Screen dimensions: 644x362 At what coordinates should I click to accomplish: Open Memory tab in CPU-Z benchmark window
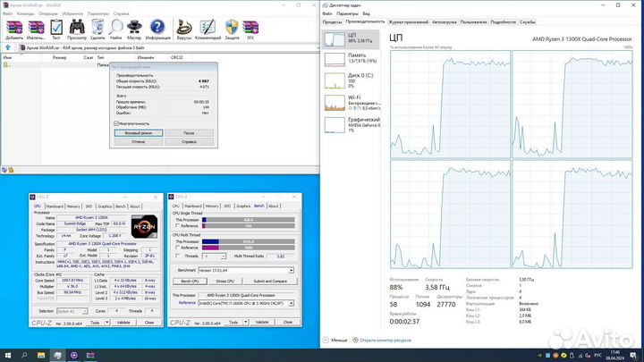212,206
